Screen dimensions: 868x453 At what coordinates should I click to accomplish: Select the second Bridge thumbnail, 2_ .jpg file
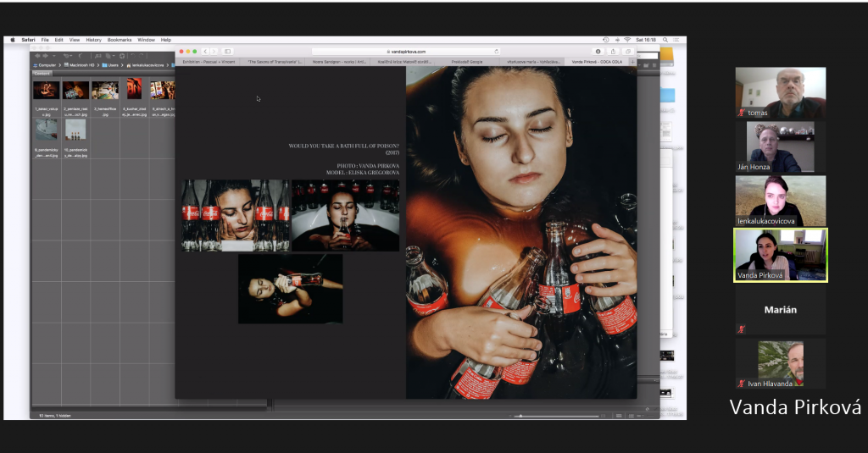(75, 91)
